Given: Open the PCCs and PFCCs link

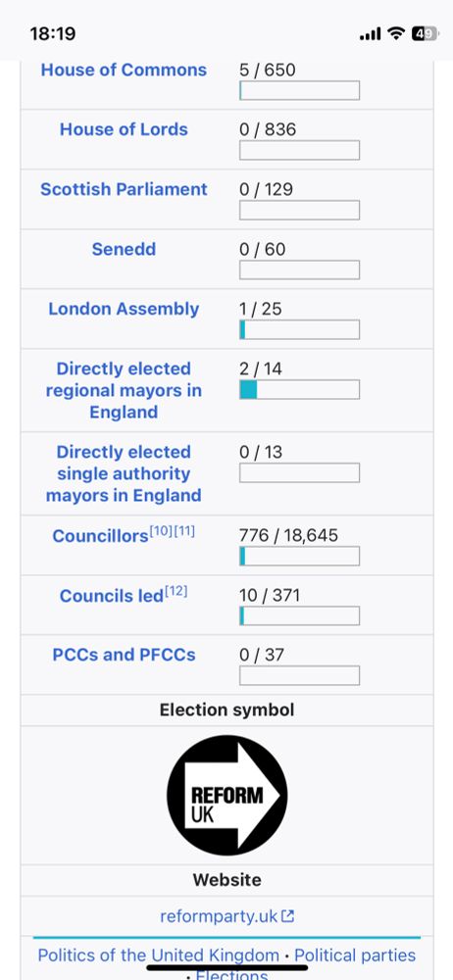Looking at the screenshot, I should pyautogui.click(x=124, y=655).
